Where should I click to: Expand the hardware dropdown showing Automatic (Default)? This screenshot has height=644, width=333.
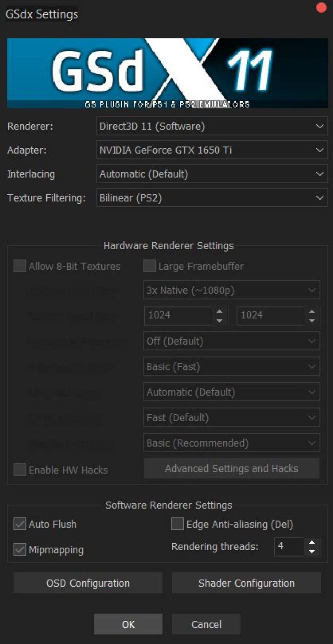click(232, 392)
